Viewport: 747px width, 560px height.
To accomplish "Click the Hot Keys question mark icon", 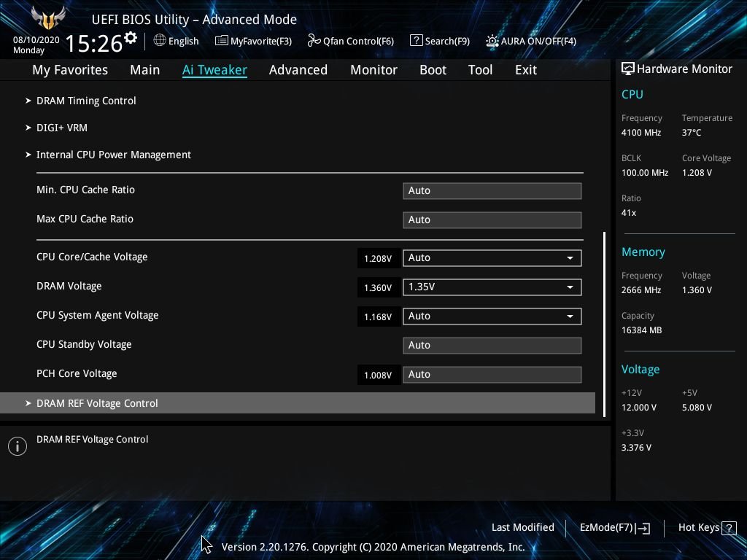I will point(729,528).
